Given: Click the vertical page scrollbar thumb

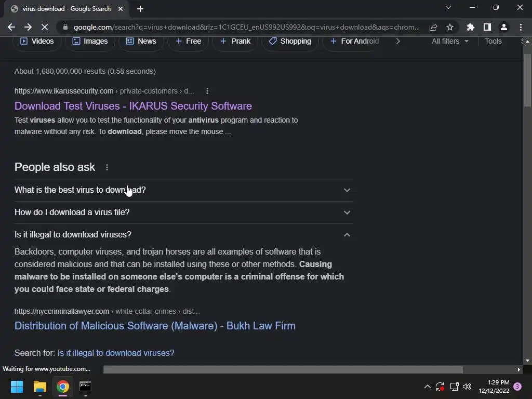Looking at the screenshot, I should coord(527,81).
